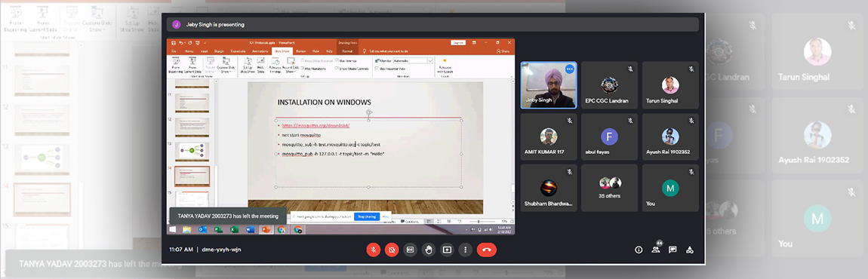
Task: Click the abul fayas participant tile
Action: click(x=609, y=136)
